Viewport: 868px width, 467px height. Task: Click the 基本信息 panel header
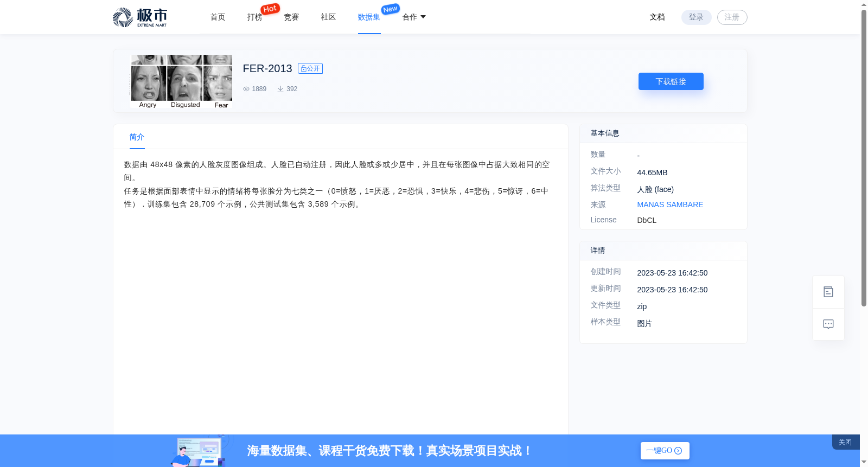coord(663,133)
